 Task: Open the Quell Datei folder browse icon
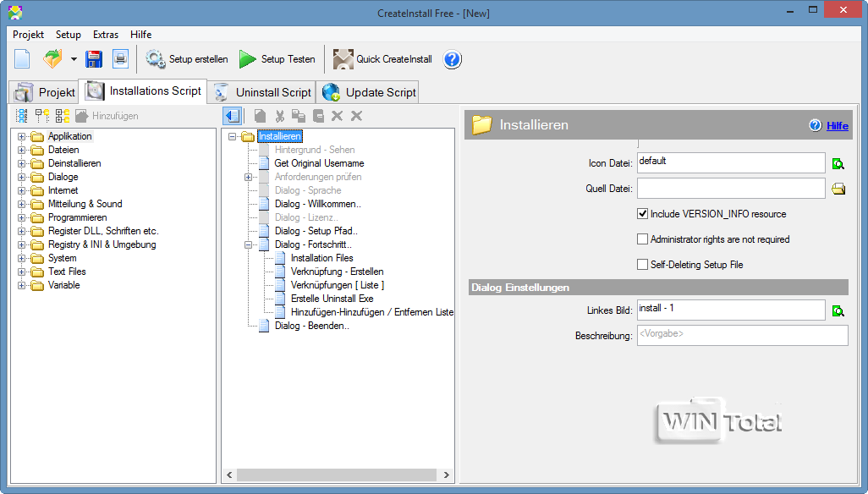[838, 189]
